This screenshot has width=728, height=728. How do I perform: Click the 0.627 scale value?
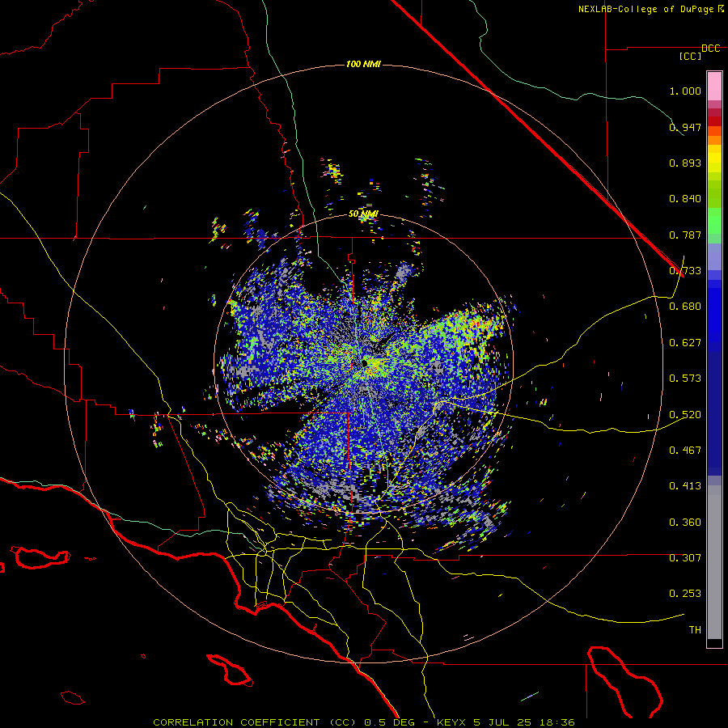pos(685,343)
